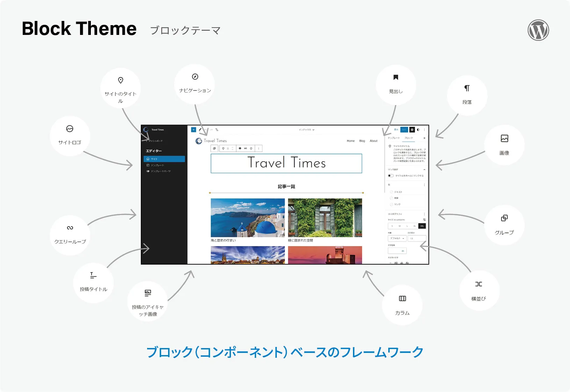Select parent block icon in block toolbar
Image resolution: width=570 pixels, height=392 pixels.
(215, 148)
